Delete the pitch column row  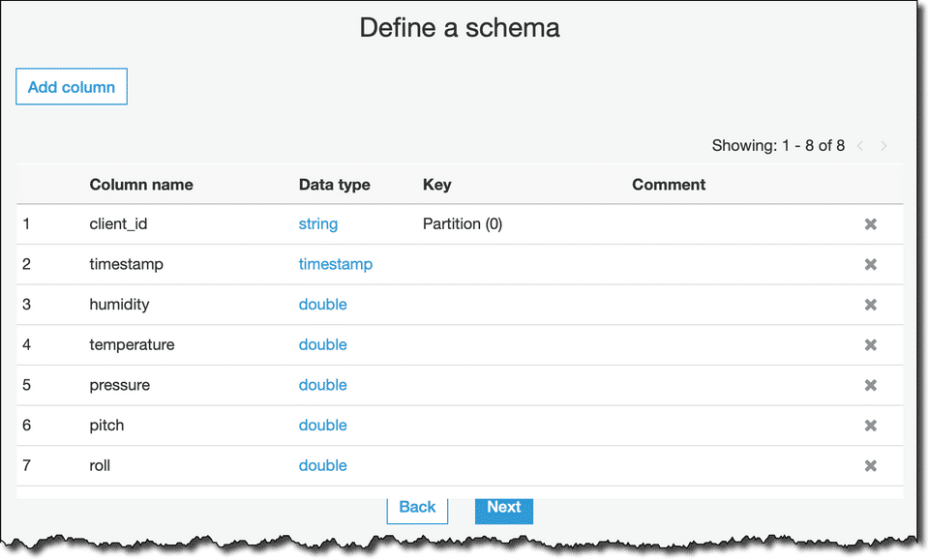[870, 426]
